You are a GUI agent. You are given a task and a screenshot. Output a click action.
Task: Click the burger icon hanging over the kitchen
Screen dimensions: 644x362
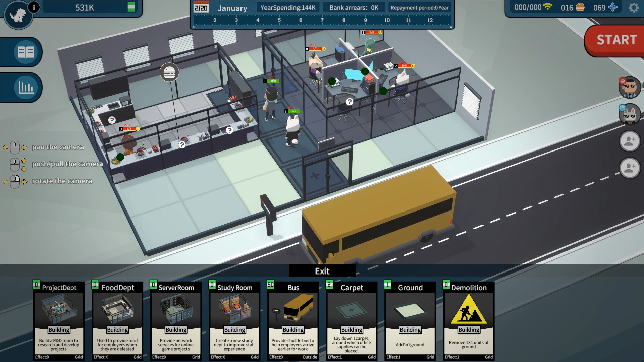pos(170,72)
